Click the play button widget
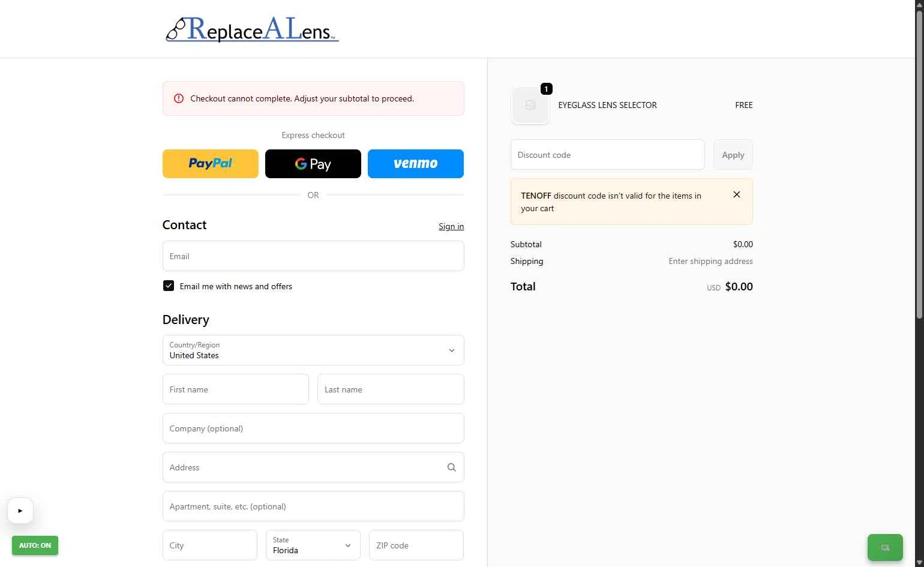Screen dimensions: 924x567 20,511
